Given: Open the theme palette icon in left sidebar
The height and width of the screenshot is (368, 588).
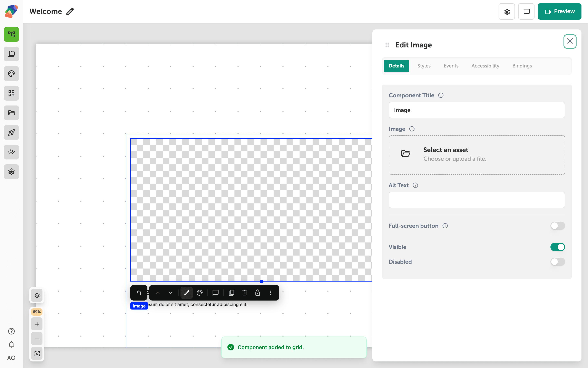Looking at the screenshot, I should [11, 74].
